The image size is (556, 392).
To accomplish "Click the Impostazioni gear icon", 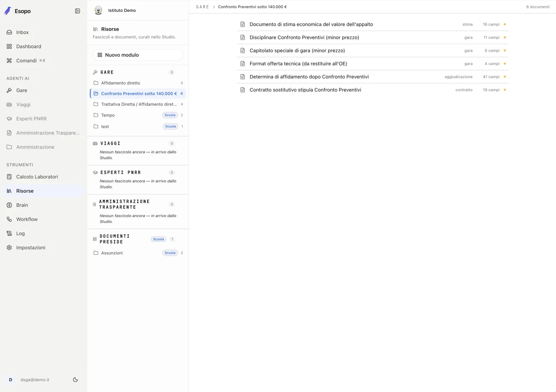I will [9, 248].
